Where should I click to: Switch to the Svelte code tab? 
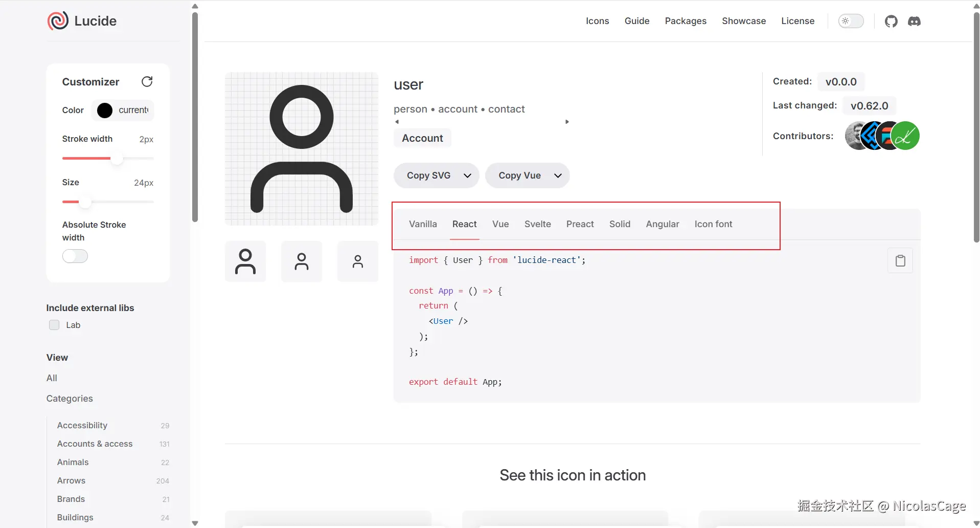tap(537, 224)
